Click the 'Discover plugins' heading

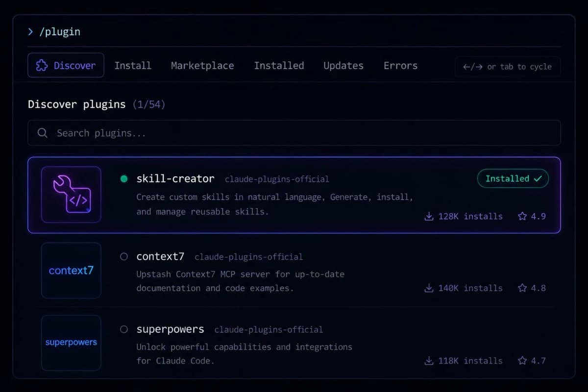(x=76, y=104)
